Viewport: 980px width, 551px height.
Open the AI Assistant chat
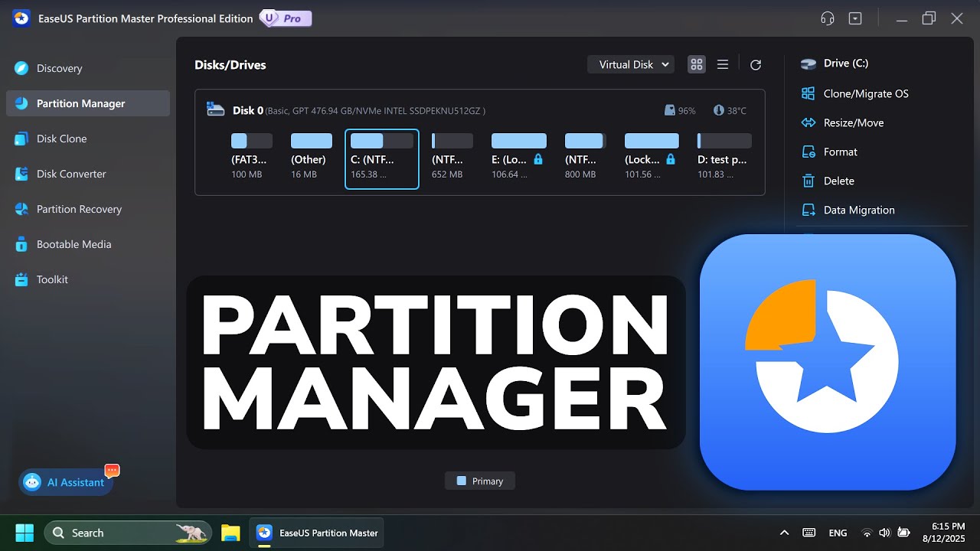[x=66, y=482]
